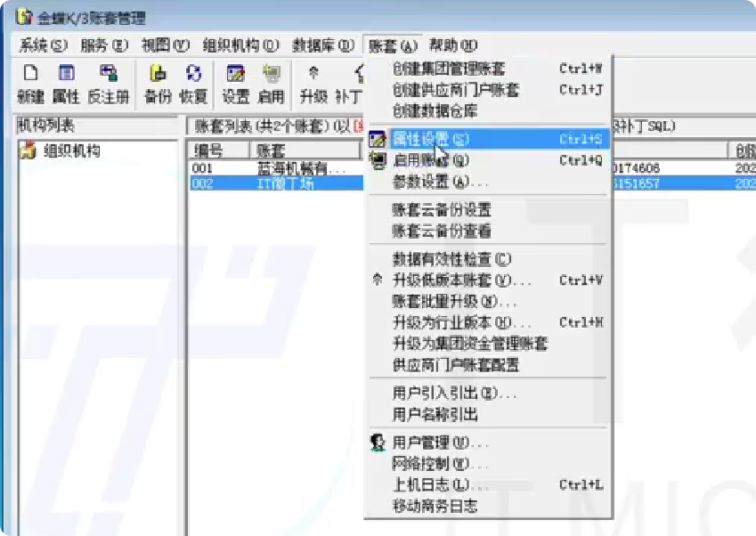Click the 属性设置 menu entry icon
The height and width of the screenshot is (536, 756).
[x=377, y=139]
